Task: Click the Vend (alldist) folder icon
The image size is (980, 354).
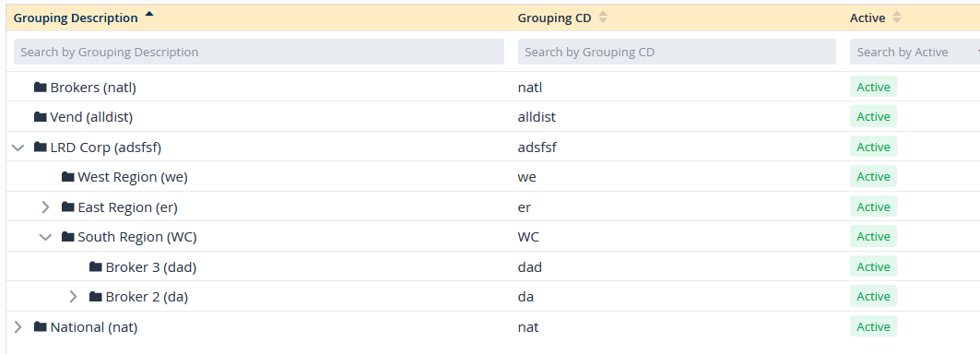Action: tap(41, 116)
